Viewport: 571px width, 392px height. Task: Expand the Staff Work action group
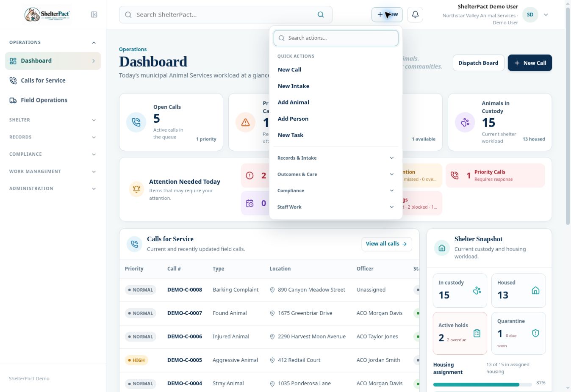(335, 207)
